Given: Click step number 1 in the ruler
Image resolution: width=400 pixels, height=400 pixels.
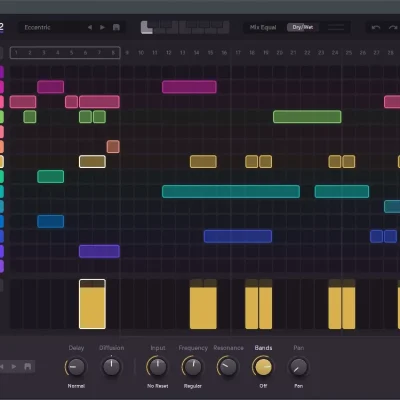Looking at the screenshot, I should [16, 53].
